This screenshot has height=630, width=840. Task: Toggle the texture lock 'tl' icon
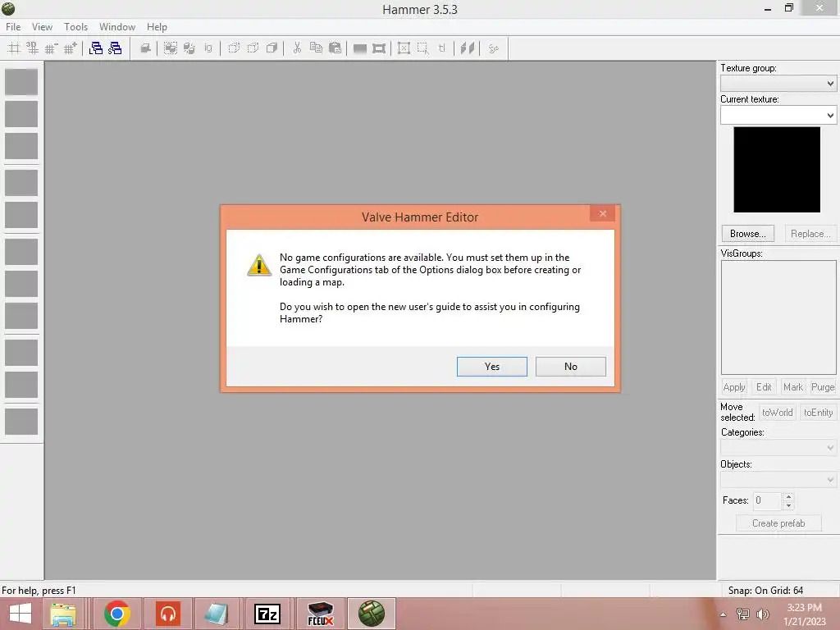442,48
